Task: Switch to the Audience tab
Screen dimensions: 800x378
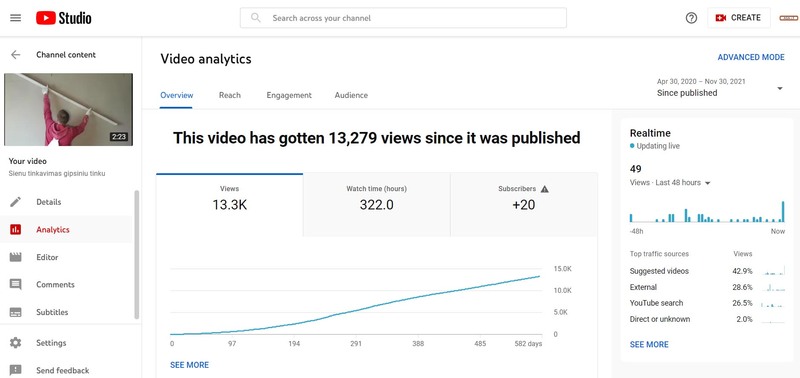Action: point(351,95)
